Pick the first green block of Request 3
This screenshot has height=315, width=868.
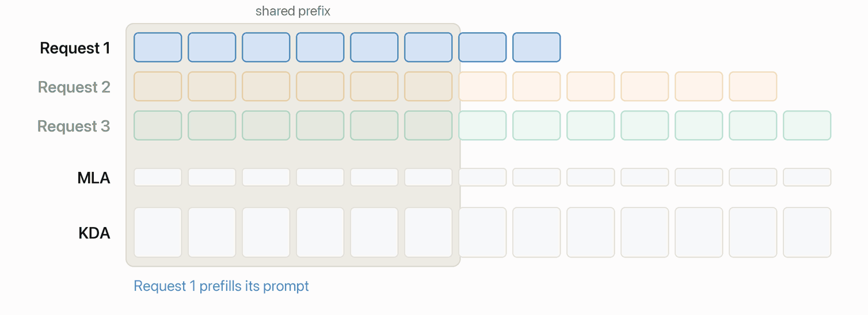pyautogui.click(x=158, y=125)
